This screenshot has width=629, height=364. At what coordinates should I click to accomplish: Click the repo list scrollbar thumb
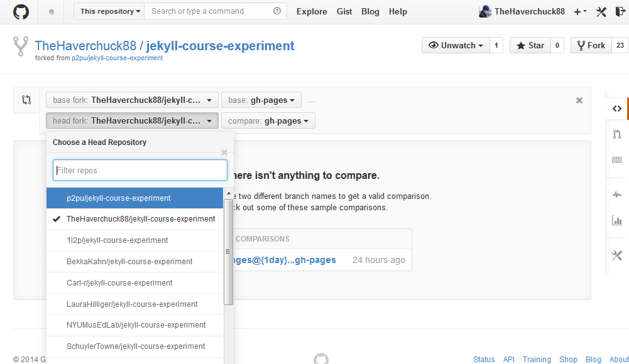pos(228,252)
